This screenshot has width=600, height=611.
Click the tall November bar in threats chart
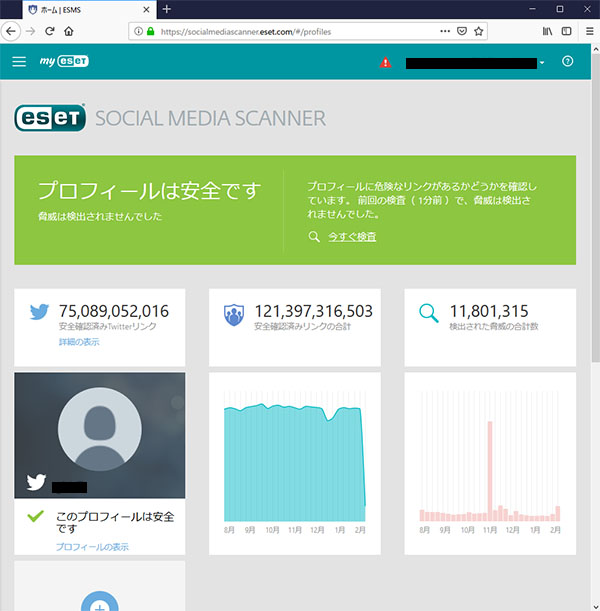(490, 471)
